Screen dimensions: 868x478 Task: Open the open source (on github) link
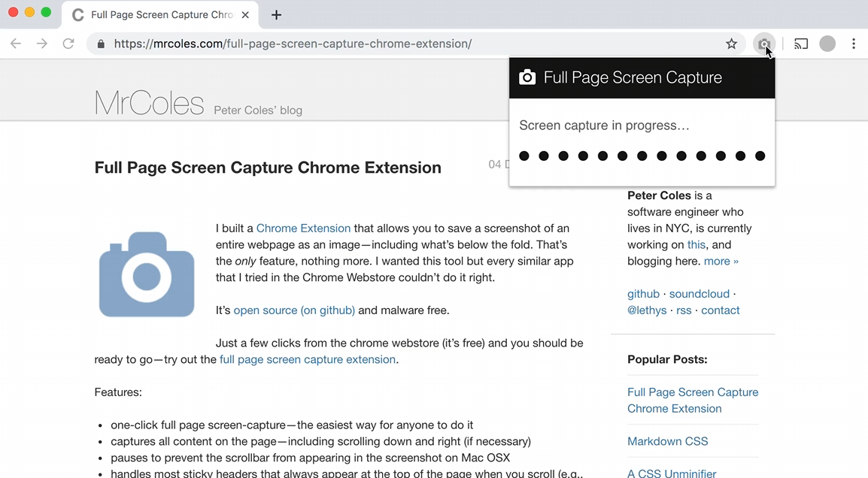[294, 310]
